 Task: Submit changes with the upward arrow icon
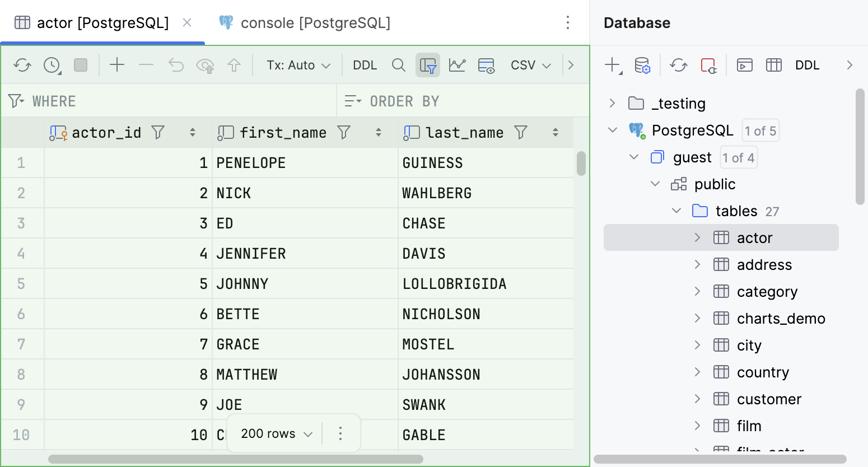[x=234, y=65]
